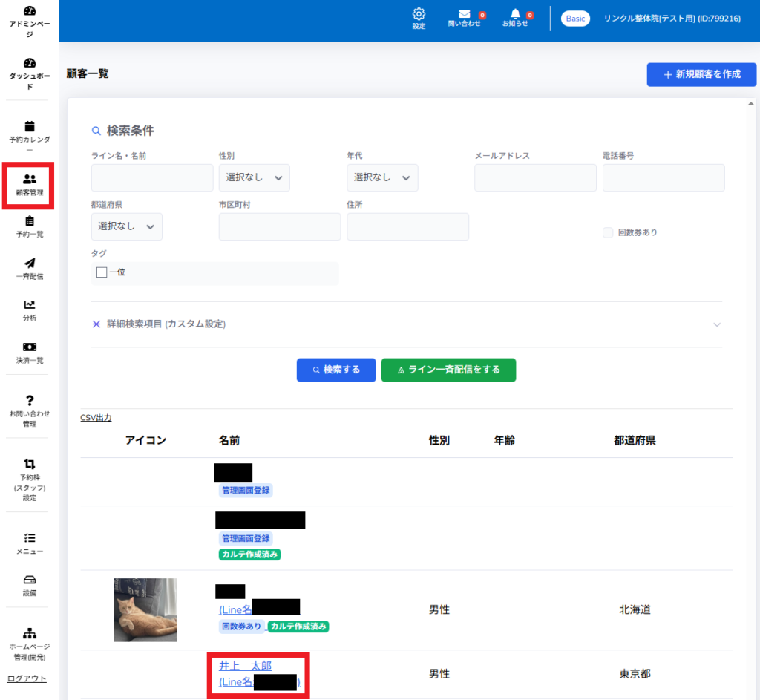760x700 pixels.
Task: Go to 顧客管理 in the sidebar
Action: (x=30, y=185)
